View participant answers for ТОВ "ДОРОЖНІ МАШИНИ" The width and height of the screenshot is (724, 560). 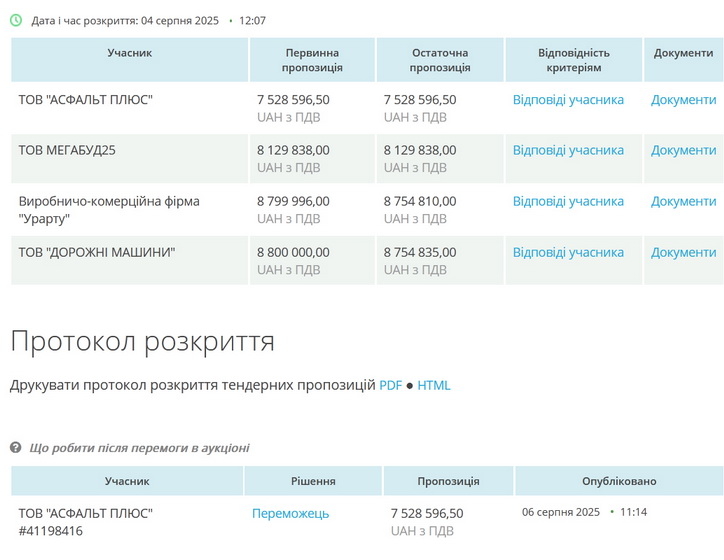[x=568, y=253]
